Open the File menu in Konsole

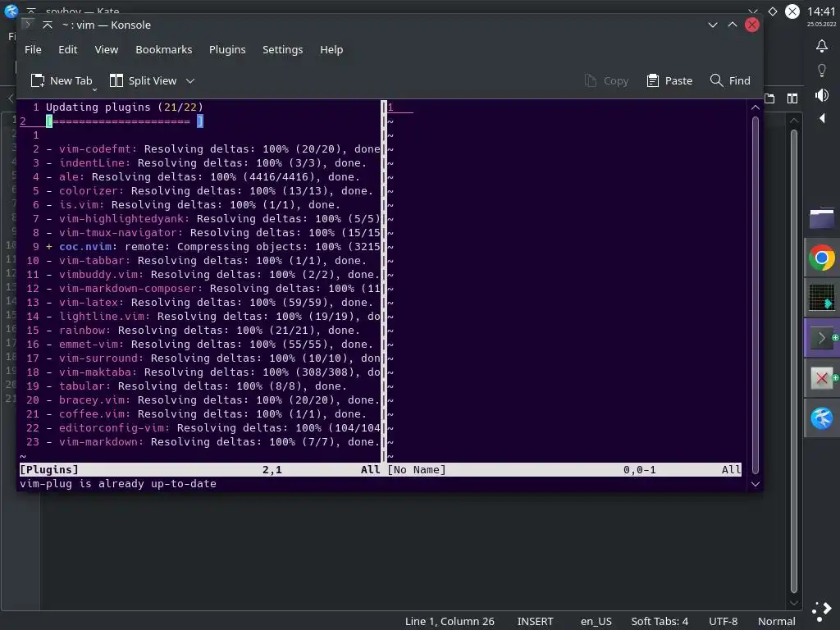[x=33, y=50]
